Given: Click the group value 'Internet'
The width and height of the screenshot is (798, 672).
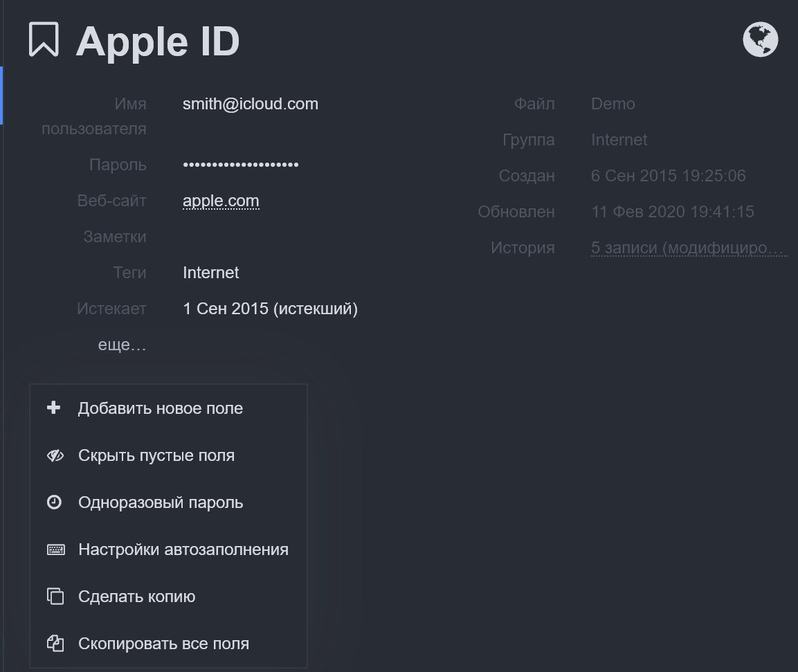Looking at the screenshot, I should tap(619, 140).
